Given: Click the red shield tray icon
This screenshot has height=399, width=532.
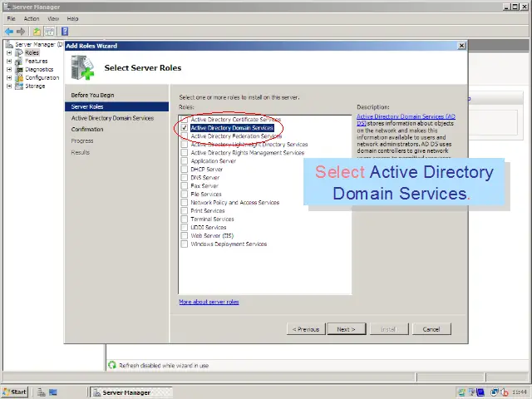Looking at the screenshot, I should tap(505, 392).
